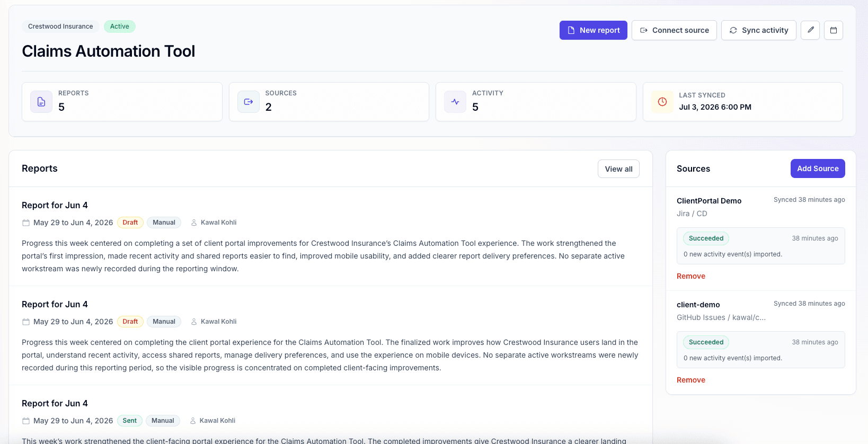
Task: Click the Manual badge on first report
Action: tap(164, 223)
